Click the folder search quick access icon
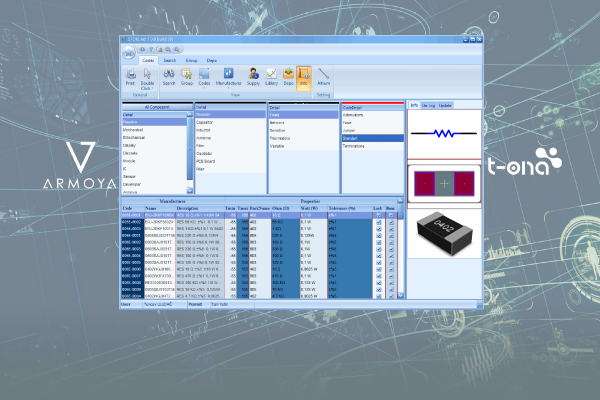The height and width of the screenshot is (400, 600). point(159,49)
